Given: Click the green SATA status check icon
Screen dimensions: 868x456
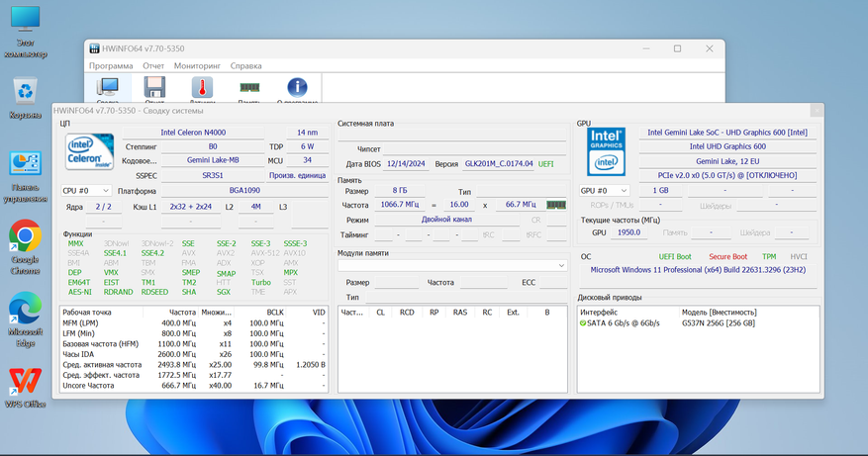Looking at the screenshot, I should pyautogui.click(x=582, y=323).
